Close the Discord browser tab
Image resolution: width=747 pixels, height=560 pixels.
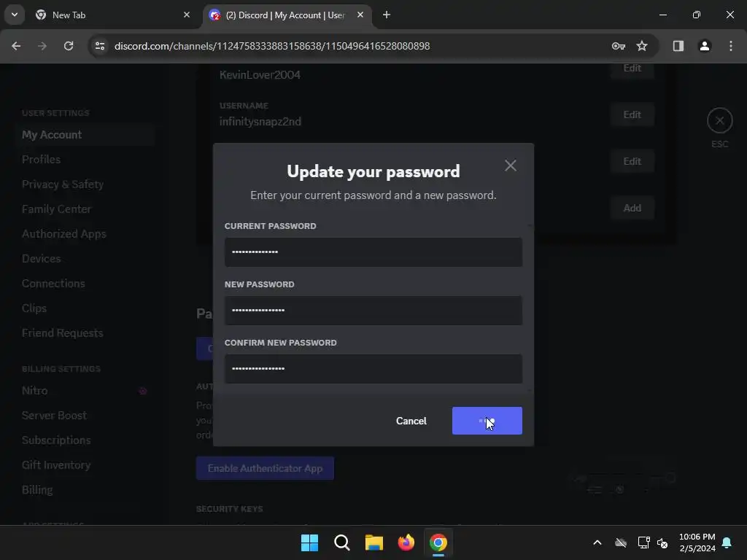click(x=360, y=15)
